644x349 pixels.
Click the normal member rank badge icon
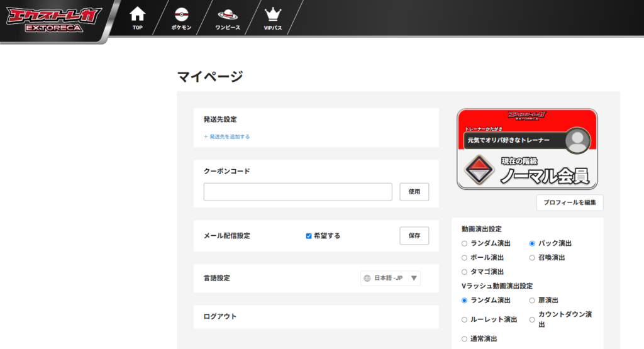point(480,170)
